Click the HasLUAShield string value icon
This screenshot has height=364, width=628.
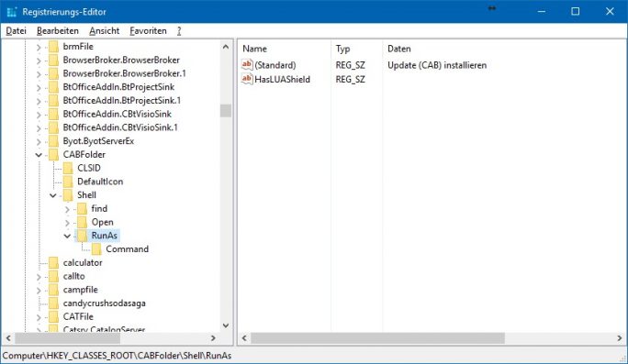coord(247,79)
